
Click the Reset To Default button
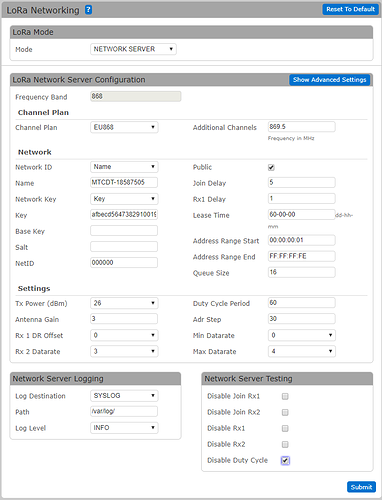tap(350, 9)
